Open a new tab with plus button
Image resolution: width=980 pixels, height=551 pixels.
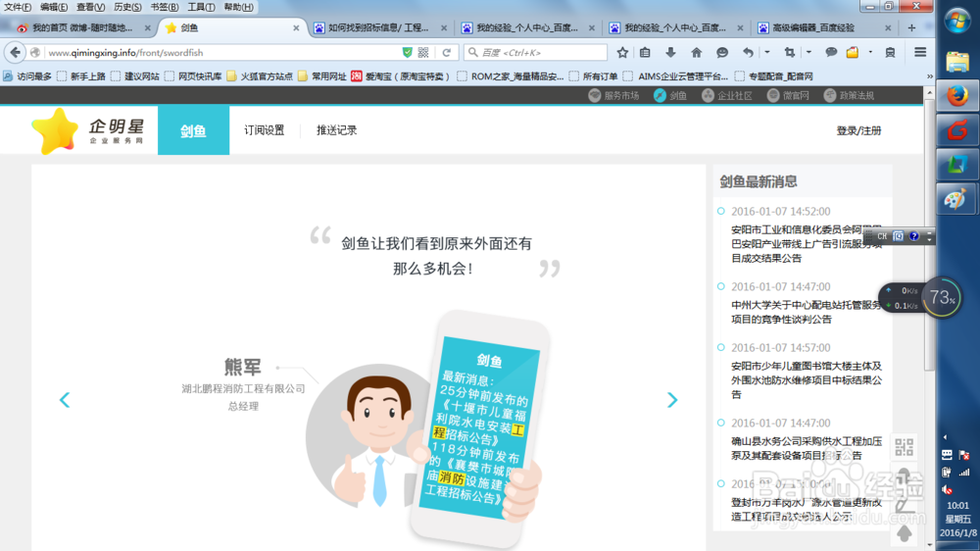pyautogui.click(x=911, y=27)
